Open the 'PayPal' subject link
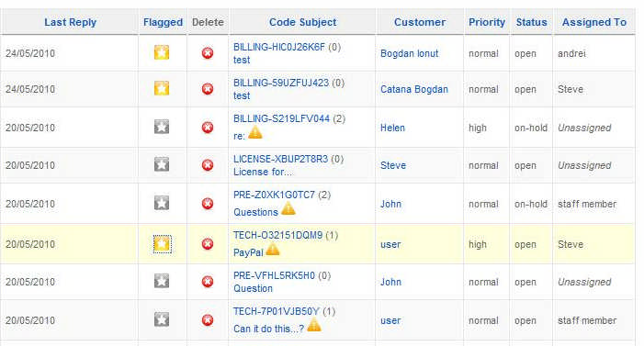 tap(248, 252)
